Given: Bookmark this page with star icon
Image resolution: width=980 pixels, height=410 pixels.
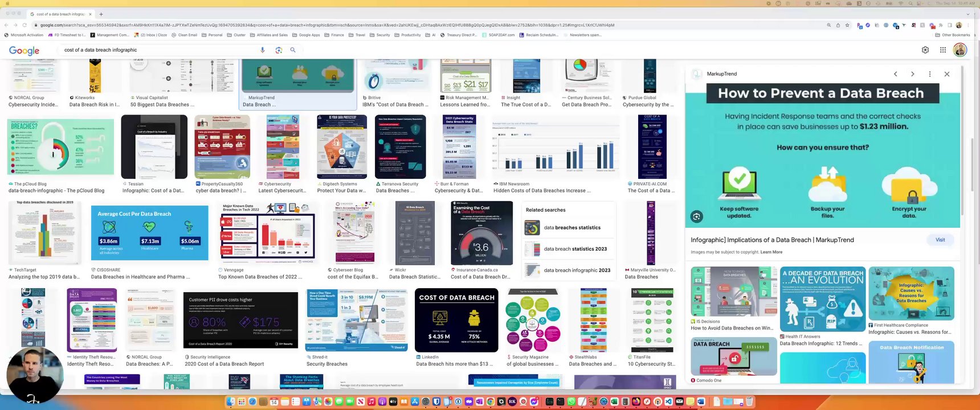Looking at the screenshot, I should pyautogui.click(x=847, y=25).
